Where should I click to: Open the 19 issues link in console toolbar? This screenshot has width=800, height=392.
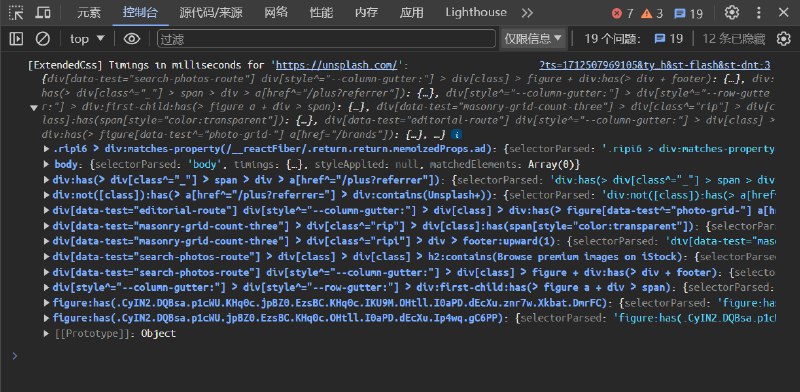pyautogui.click(x=668, y=39)
